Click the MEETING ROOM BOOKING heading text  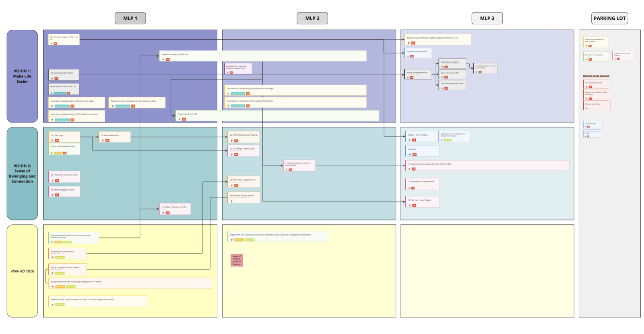point(596,76)
